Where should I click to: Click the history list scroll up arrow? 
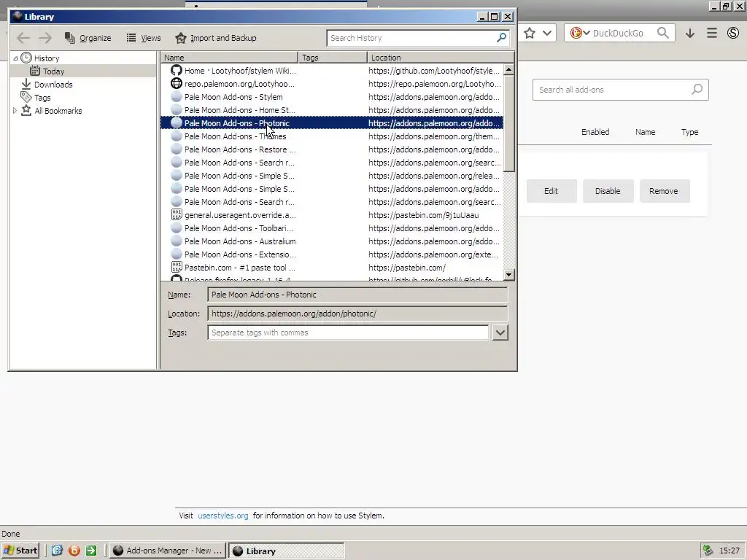coord(508,70)
